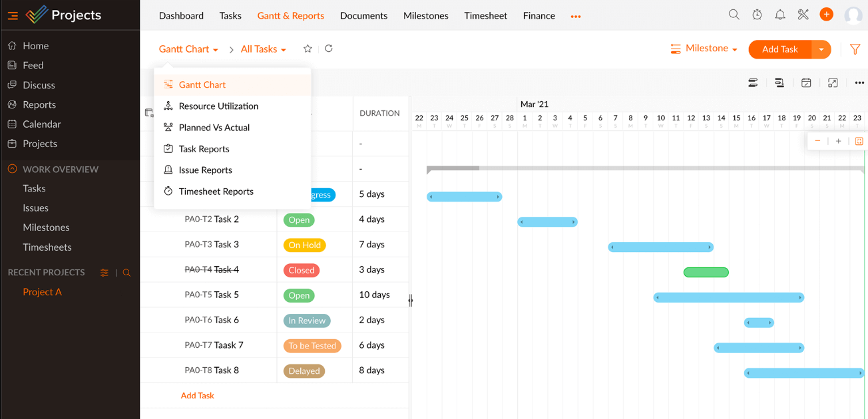This screenshot has height=419, width=868.
Task: Select Gantt Chart in the dropdown menu
Action: pos(232,84)
